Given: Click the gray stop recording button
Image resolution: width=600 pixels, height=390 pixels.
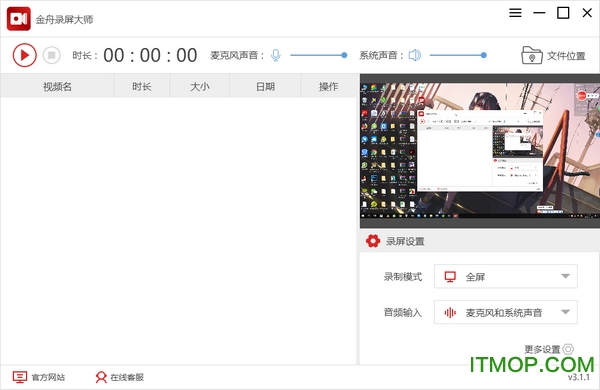Looking at the screenshot, I should tap(51, 55).
